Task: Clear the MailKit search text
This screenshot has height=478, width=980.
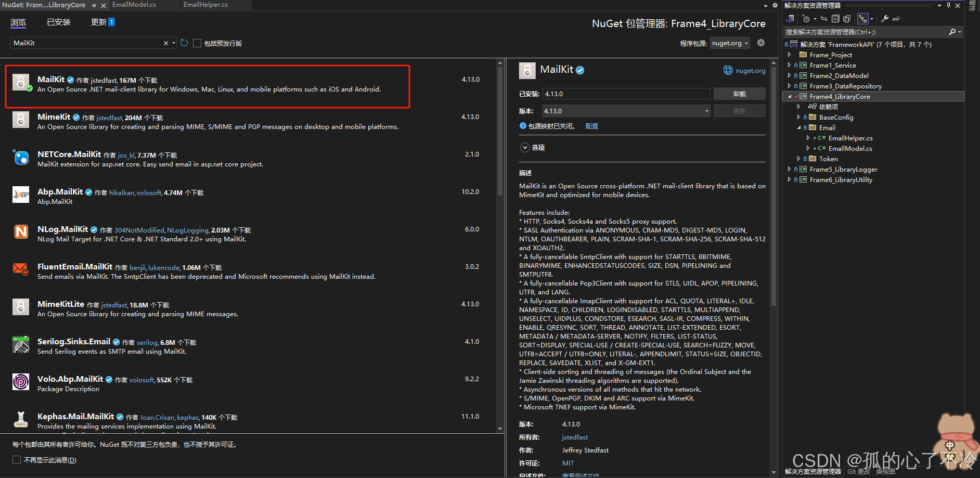Action: pos(166,43)
